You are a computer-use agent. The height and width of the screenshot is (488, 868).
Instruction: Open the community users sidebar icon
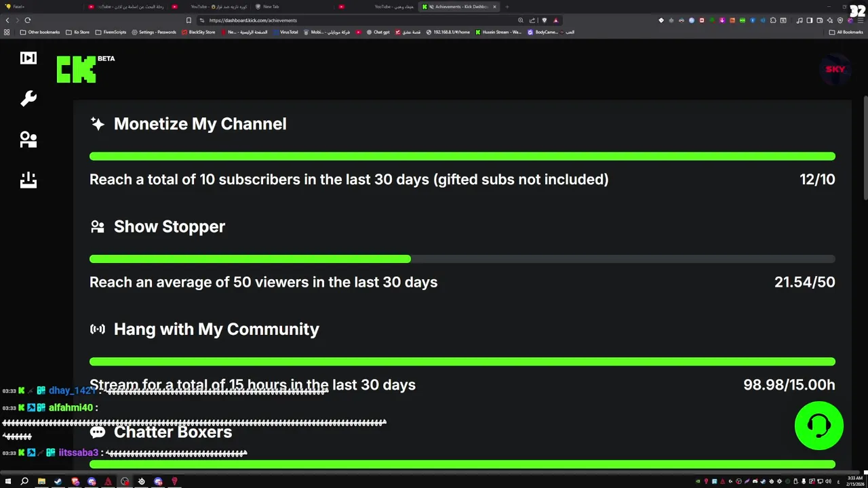click(28, 139)
